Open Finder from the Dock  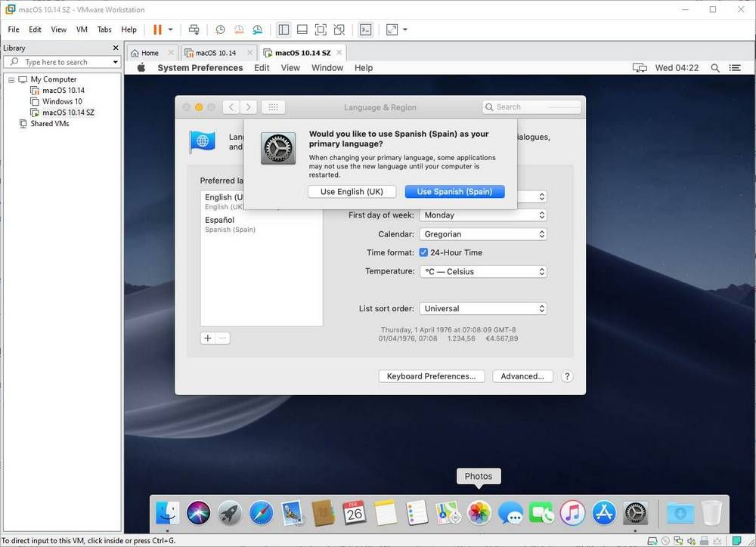point(167,513)
